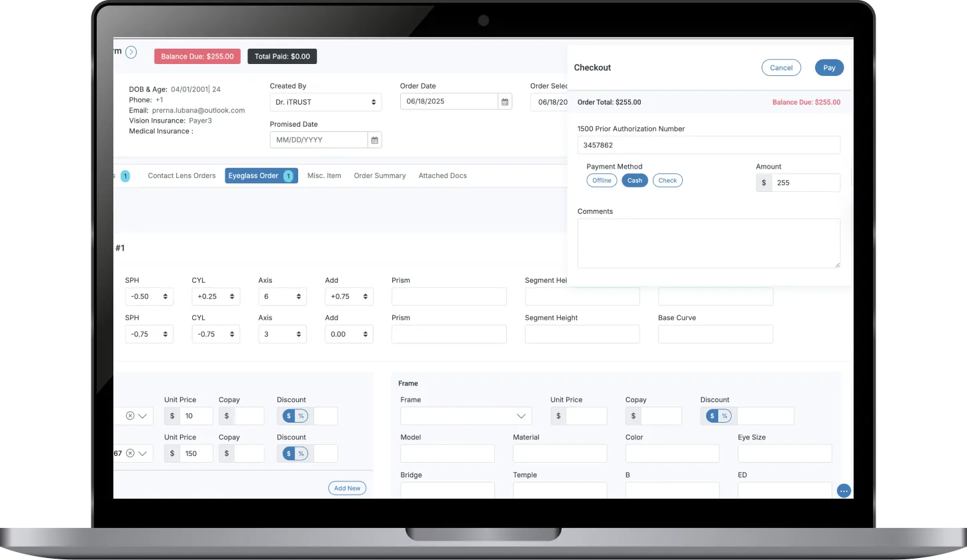Clear the lens selection priced at 150
967x560 pixels.
point(130,453)
